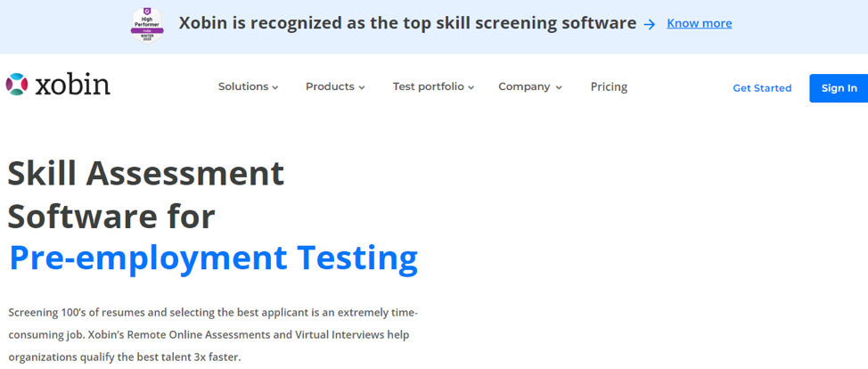This screenshot has height=369, width=868.
Task: Click the Xobin circular logo icon
Action: click(17, 85)
